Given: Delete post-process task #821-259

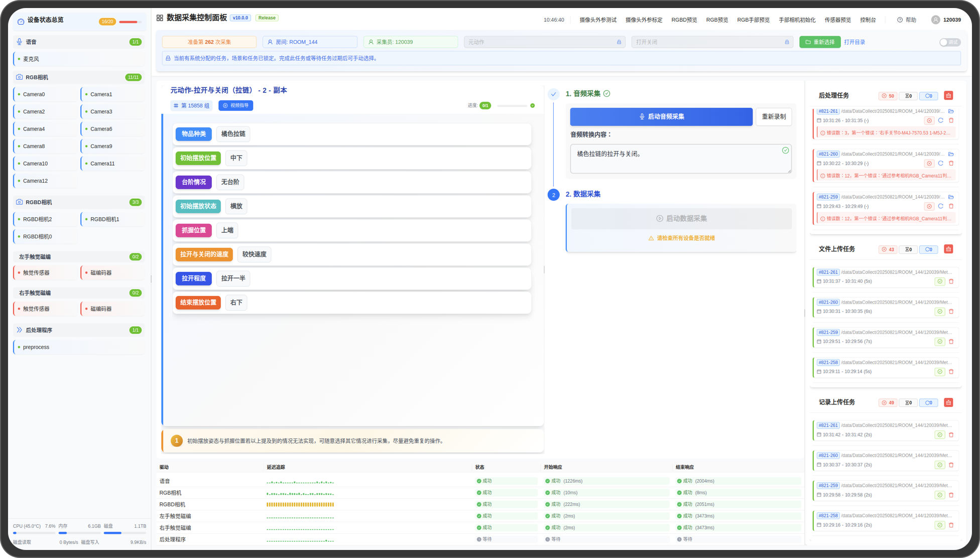Looking at the screenshot, I should [x=951, y=206].
